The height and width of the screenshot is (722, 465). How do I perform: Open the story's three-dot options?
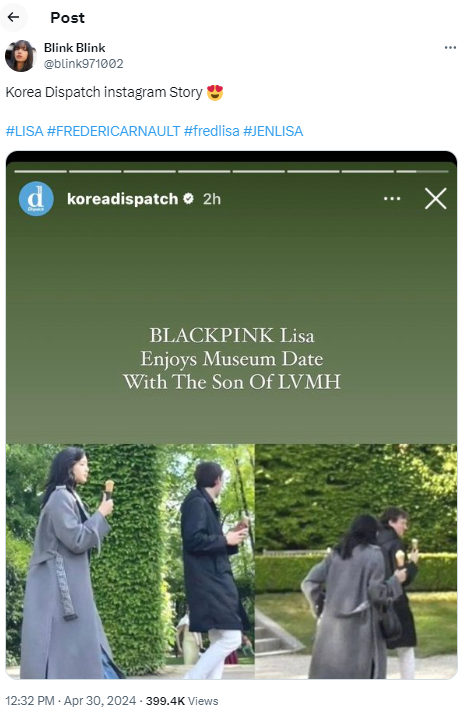click(392, 199)
